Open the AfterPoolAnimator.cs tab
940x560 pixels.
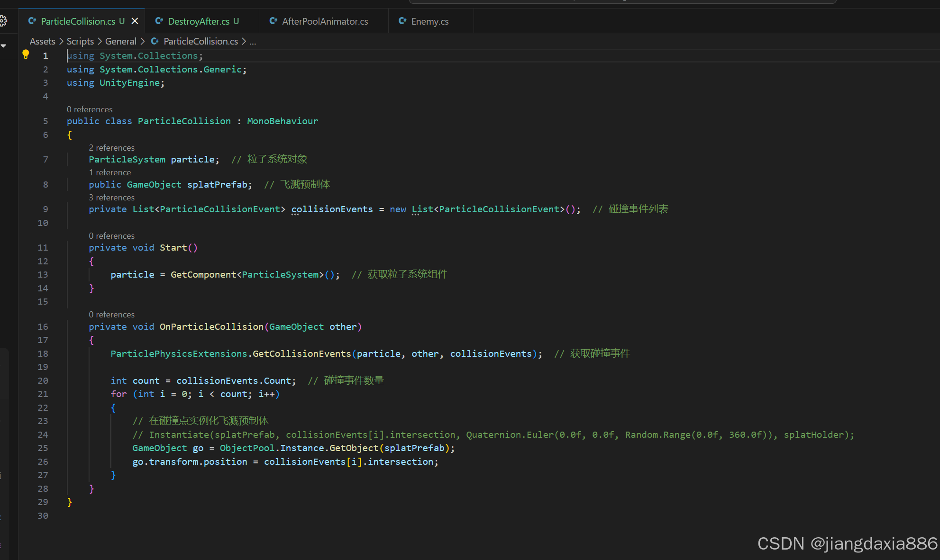click(x=325, y=21)
